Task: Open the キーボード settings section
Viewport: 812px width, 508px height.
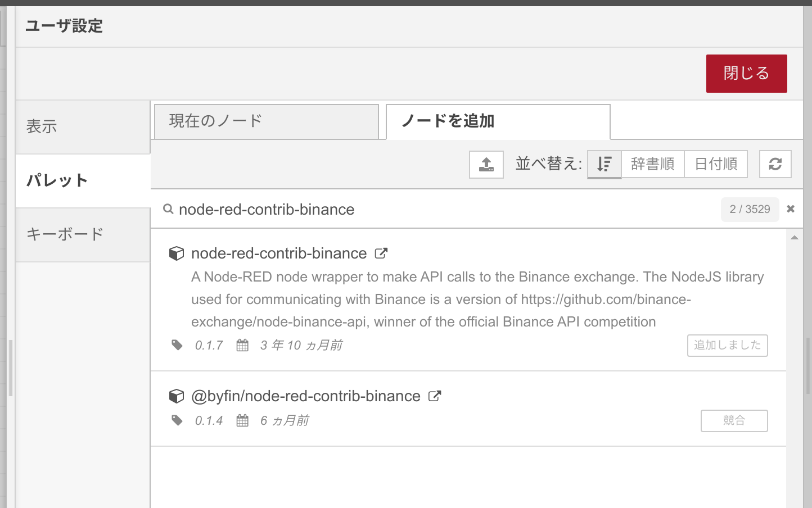Action: coord(83,235)
